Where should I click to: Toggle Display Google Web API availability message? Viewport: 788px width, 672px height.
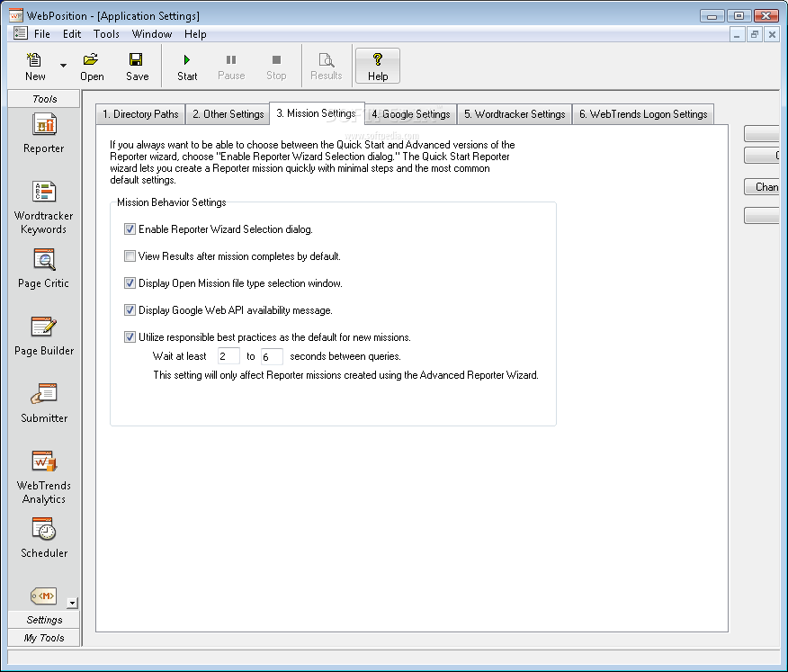[x=130, y=310]
